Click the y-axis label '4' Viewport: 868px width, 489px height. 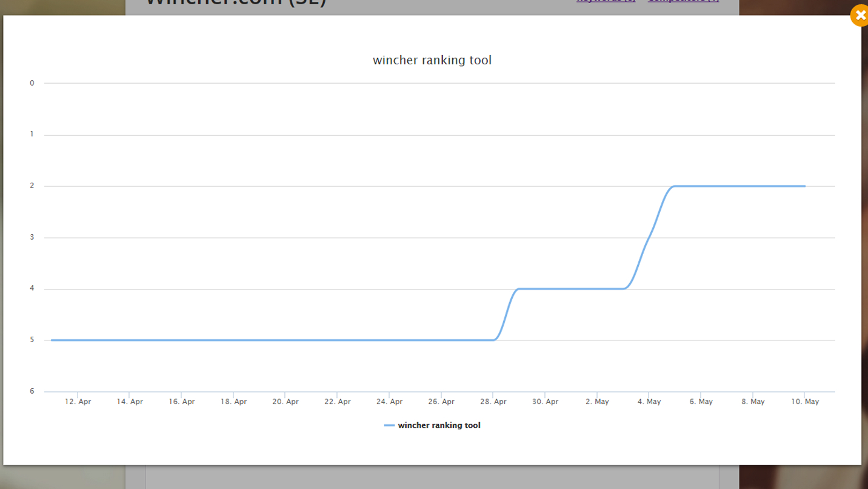32,288
